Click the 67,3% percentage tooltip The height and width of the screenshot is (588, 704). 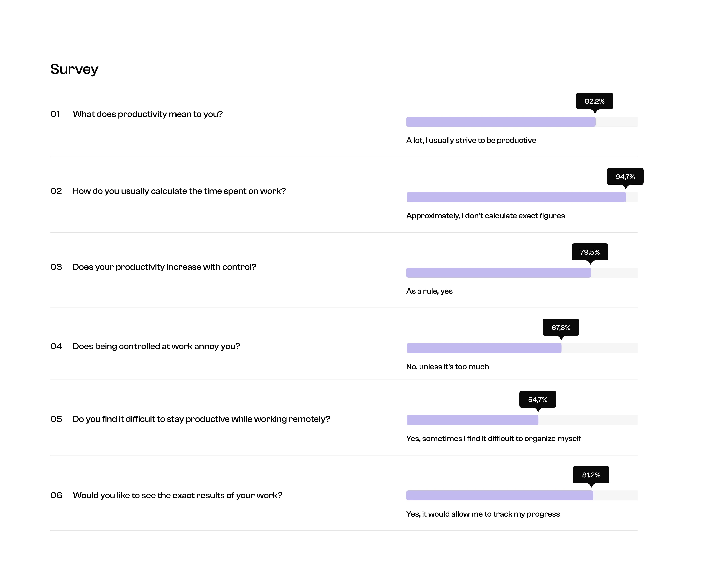pyautogui.click(x=561, y=327)
